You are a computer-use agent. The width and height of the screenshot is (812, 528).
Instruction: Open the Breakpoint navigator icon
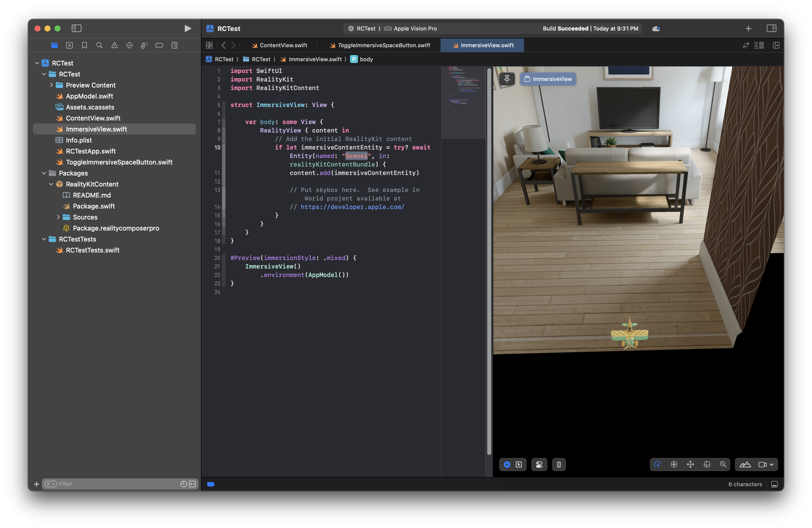159,45
